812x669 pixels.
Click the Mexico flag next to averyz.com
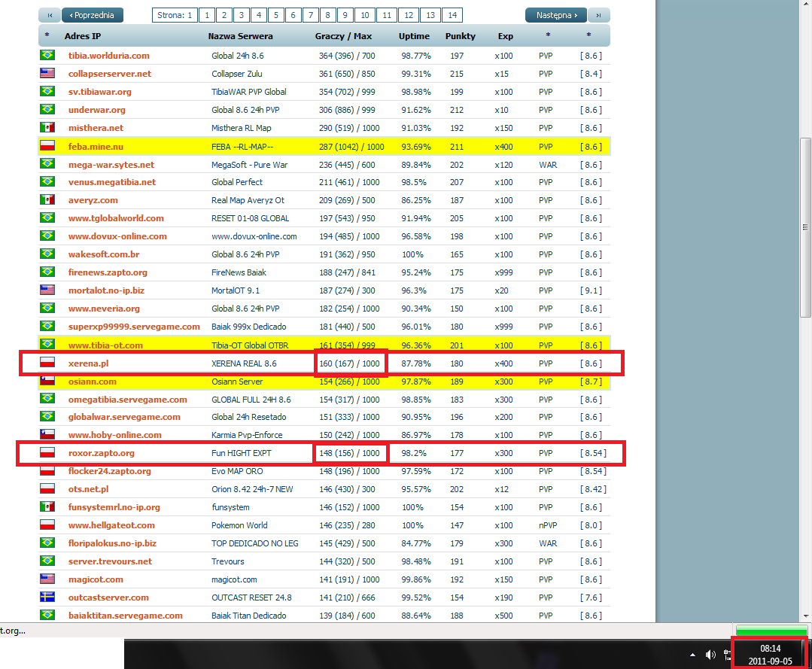(x=47, y=200)
